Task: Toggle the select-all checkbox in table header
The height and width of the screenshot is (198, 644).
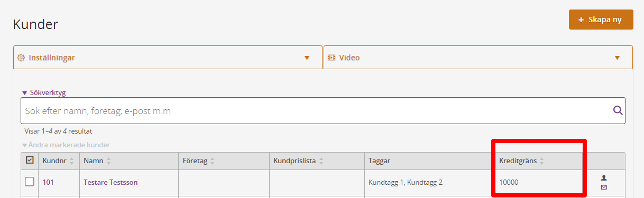Action: click(x=30, y=160)
